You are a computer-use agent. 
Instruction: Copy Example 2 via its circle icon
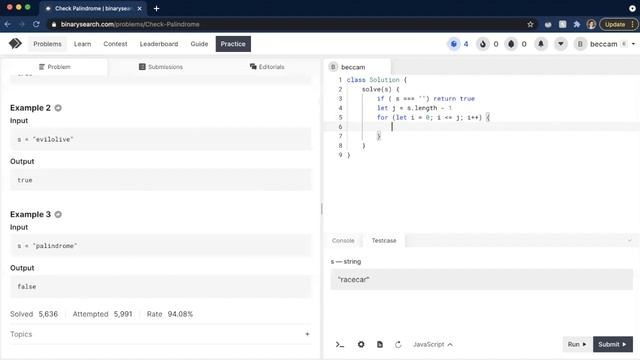tap(58, 108)
